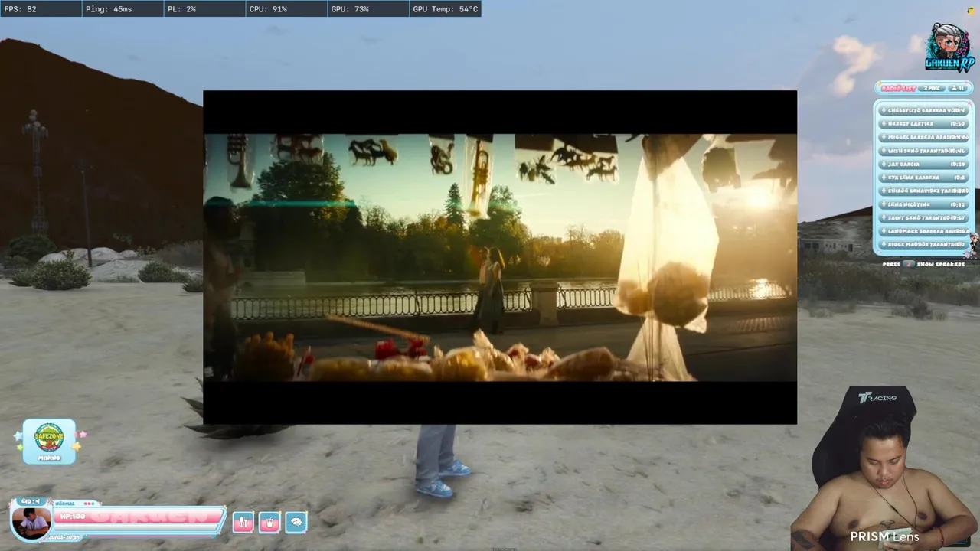Image resolution: width=980 pixels, height=551 pixels.
Task: Click the streamer webcam overlay
Action: pos(885,468)
